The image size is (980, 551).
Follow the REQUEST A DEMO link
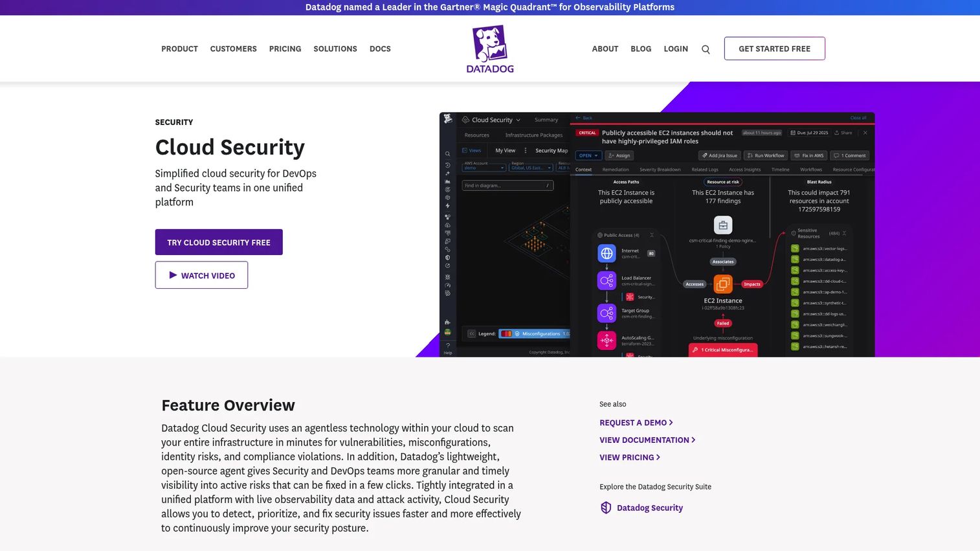(x=636, y=423)
